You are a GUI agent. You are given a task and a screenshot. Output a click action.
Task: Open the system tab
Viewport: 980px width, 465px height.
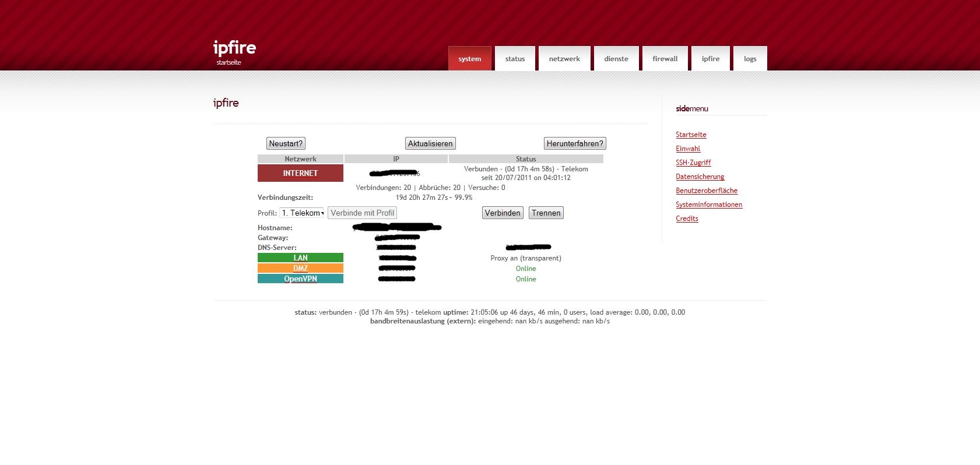[x=469, y=59]
